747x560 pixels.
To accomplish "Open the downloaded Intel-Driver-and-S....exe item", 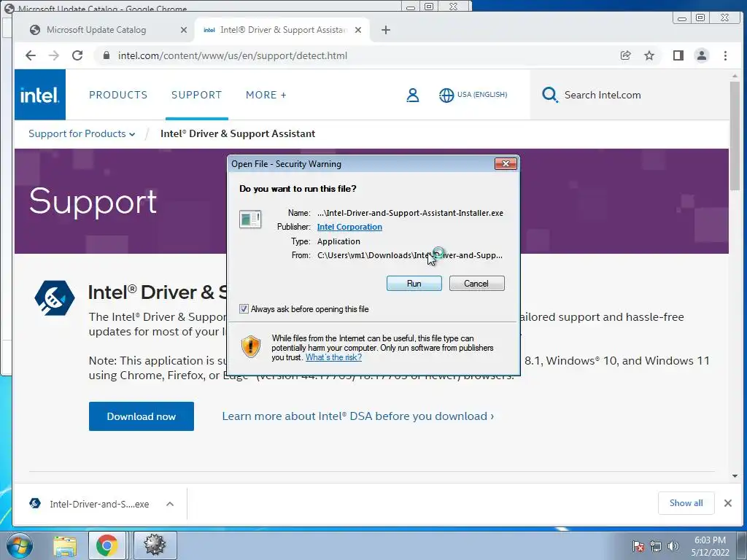I will (x=90, y=504).
